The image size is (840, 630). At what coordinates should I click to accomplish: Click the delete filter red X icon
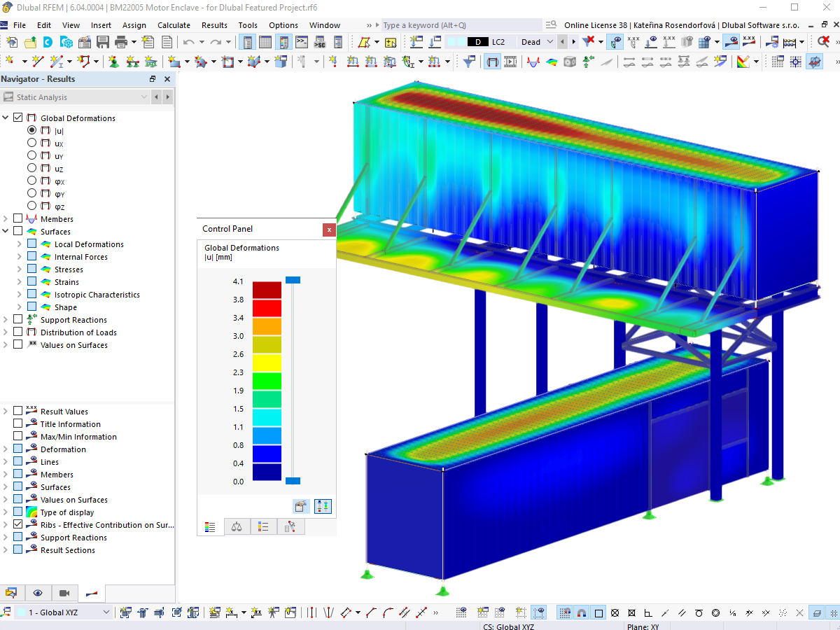[x=589, y=42]
